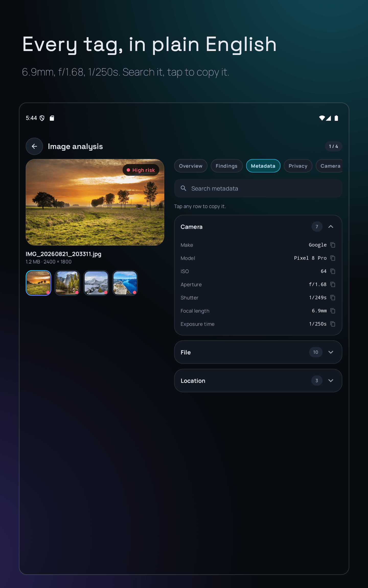368x588 pixels.
Task: Copy the Make value Google
Action: pos(333,245)
